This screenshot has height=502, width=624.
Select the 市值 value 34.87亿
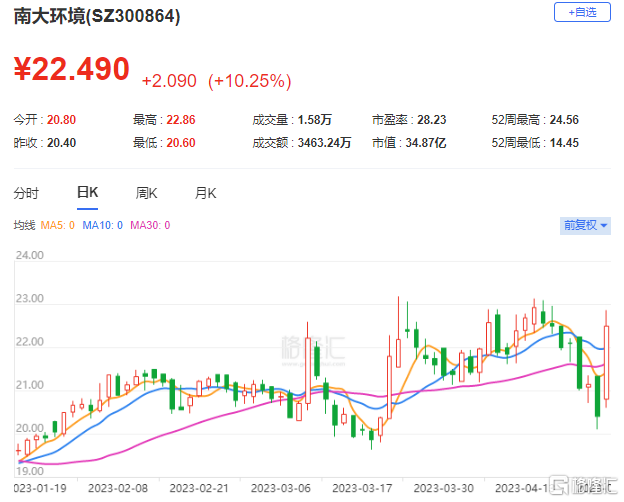[x=425, y=143]
